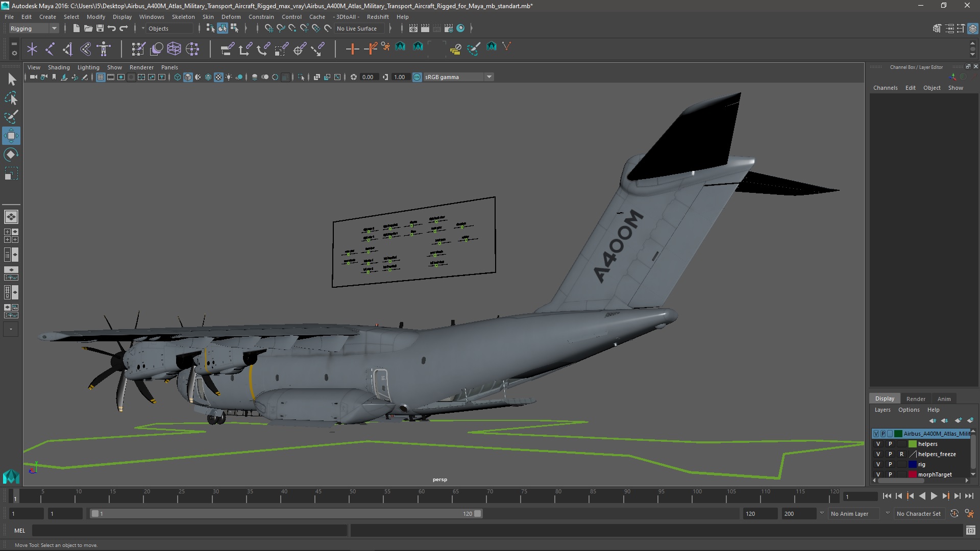Image resolution: width=980 pixels, height=551 pixels.
Task: Toggle visibility V of morphTarget layer
Action: (x=878, y=474)
